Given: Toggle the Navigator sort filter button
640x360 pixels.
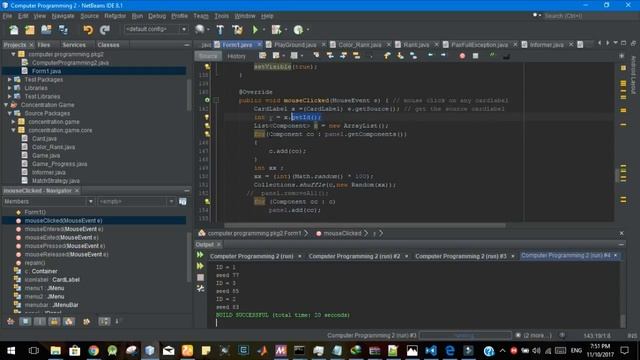Looking at the screenshot, I should point(104,321).
